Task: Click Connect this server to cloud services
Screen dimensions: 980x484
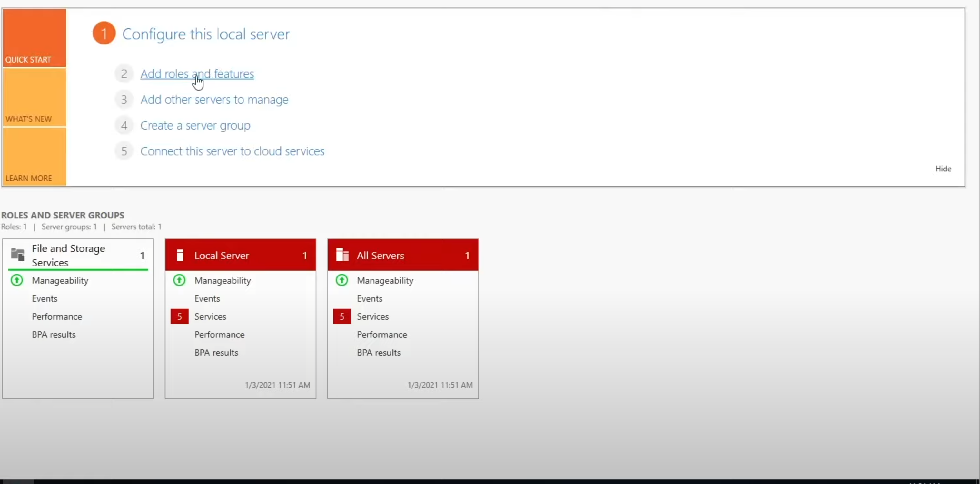Action: [x=232, y=151]
